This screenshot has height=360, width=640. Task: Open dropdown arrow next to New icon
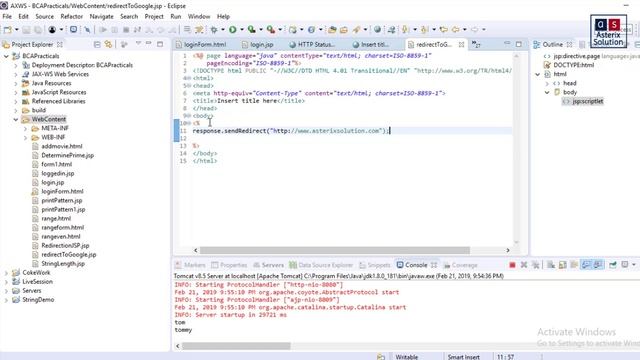pos(16,29)
